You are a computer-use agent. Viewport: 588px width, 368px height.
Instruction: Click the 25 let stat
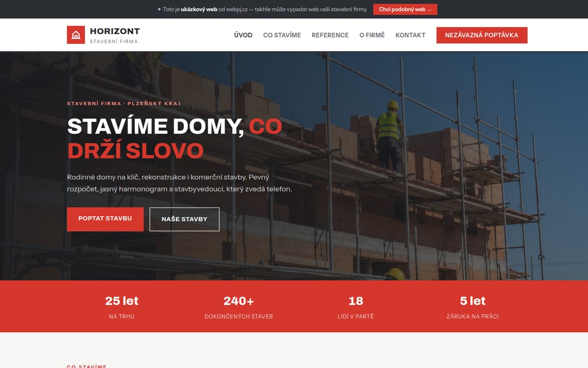coord(121,307)
